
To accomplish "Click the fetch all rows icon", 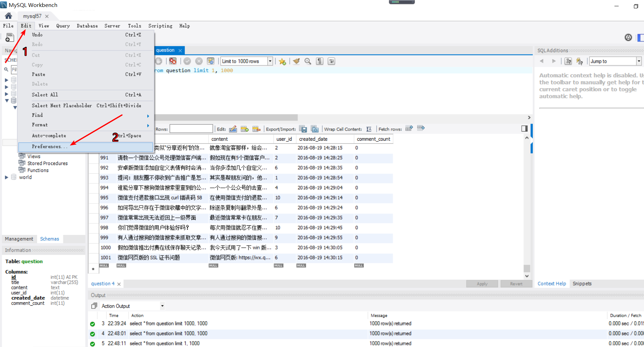I will [421, 128].
